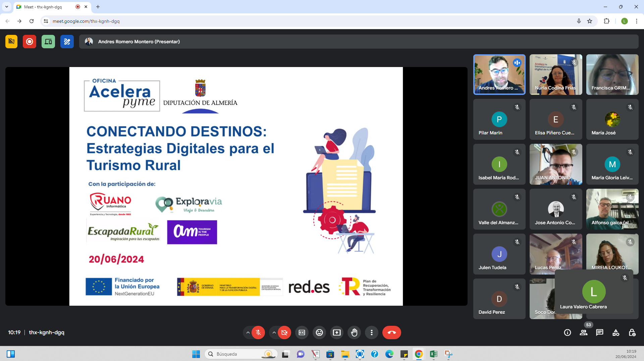Show the participants list (53)

pos(584,333)
